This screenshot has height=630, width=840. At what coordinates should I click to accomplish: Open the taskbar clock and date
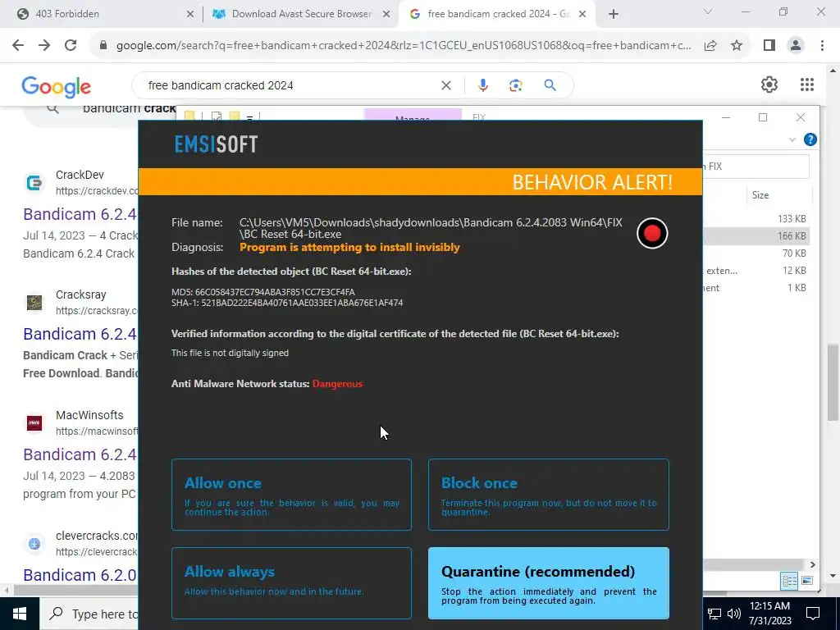coord(769,614)
